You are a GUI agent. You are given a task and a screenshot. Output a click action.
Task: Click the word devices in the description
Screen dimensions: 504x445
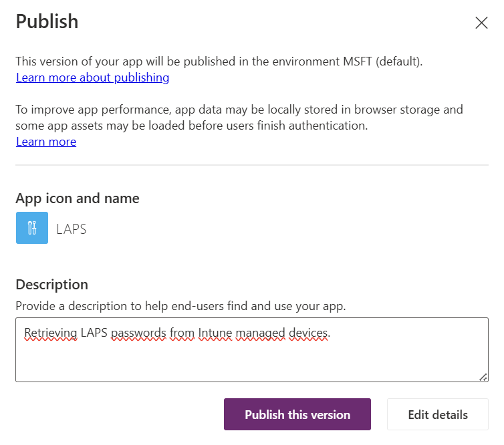click(x=309, y=332)
